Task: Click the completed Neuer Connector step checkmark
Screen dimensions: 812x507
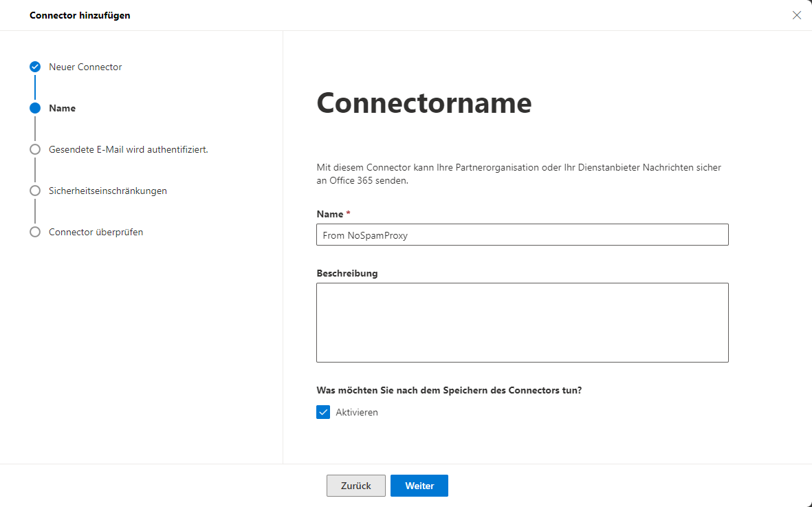Action: point(34,67)
